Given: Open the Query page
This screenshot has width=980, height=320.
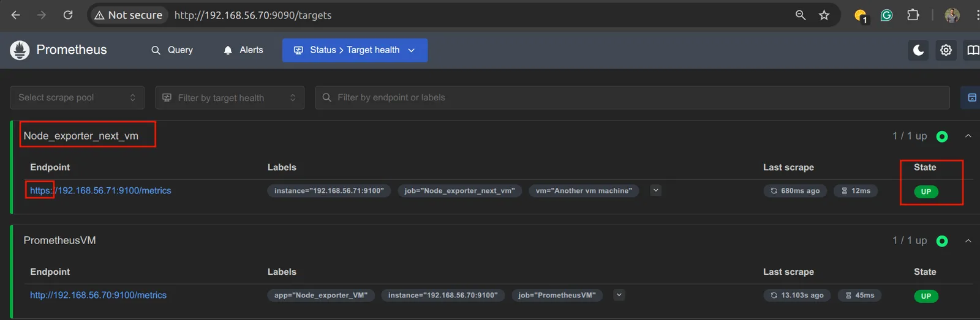Looking at the screenshot, I should pos(172,50).
